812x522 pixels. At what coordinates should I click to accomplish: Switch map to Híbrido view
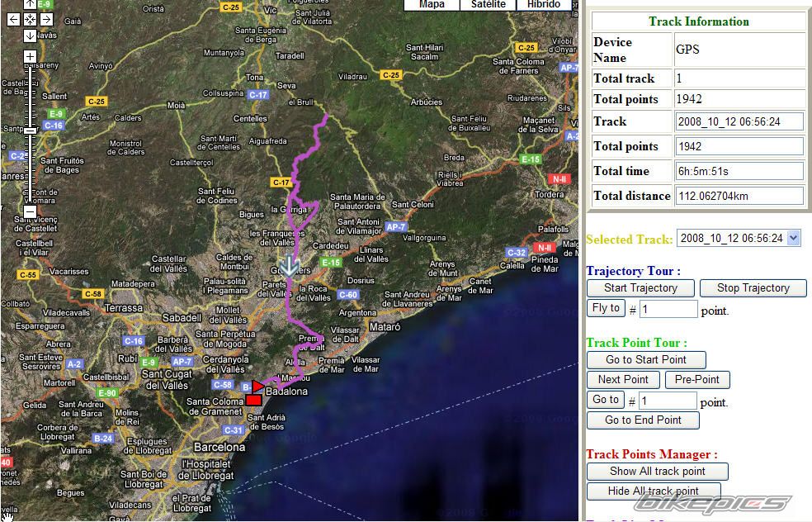(544, 5)
